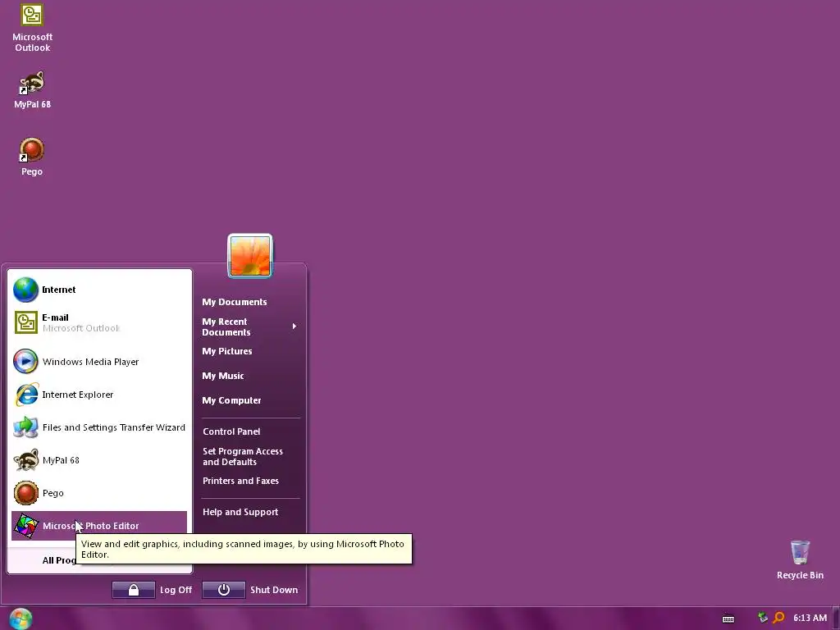Launch Windows Media Player from its label
The width and height of the screenshot is (840, 630).
pos(90,362)
